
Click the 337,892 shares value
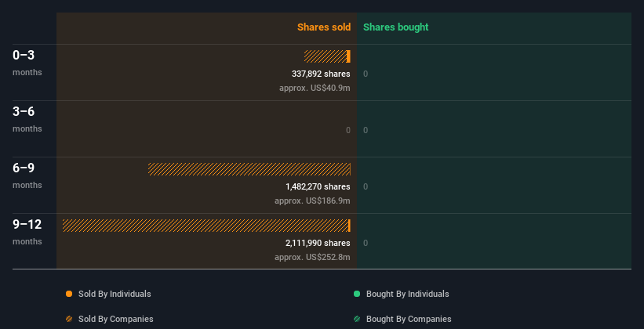(x=321, y=74)
